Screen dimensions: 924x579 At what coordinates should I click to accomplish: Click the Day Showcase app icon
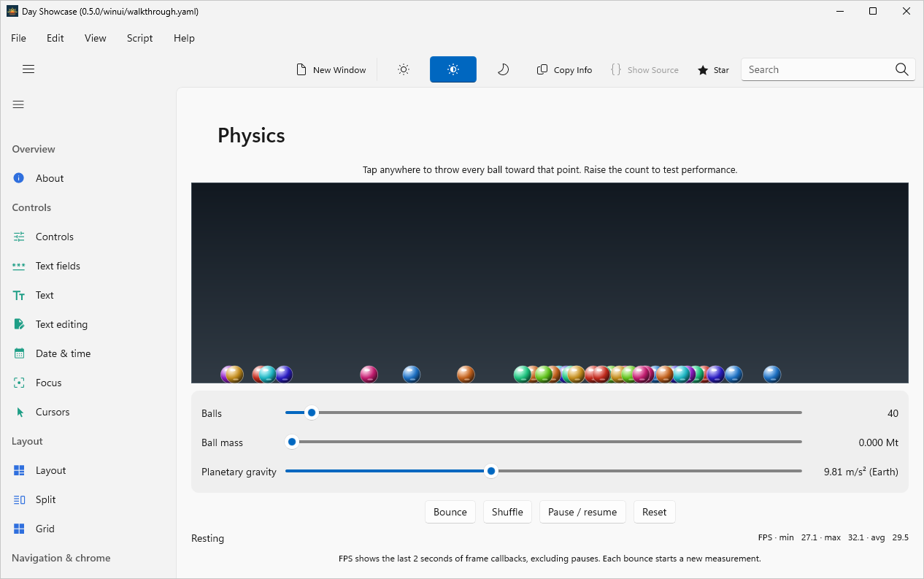(12, 11)
